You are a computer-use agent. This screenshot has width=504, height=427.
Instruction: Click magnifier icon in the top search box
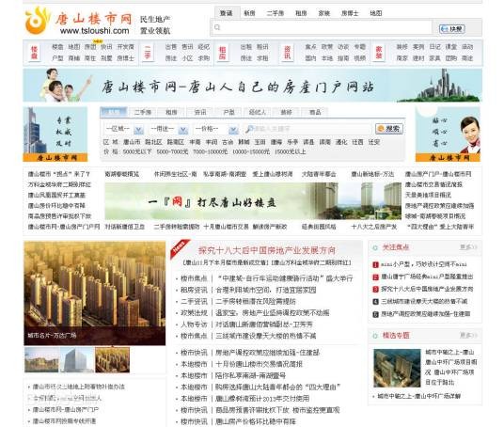(217, 27)
